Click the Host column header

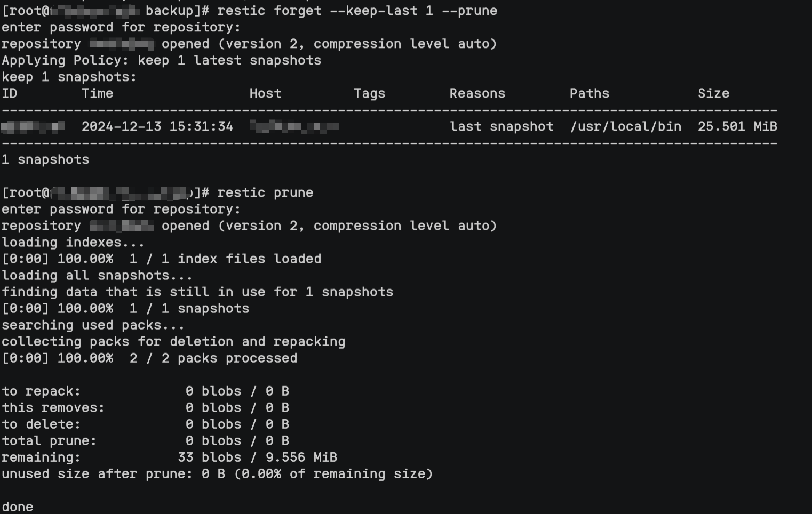(x=265, y=93)
